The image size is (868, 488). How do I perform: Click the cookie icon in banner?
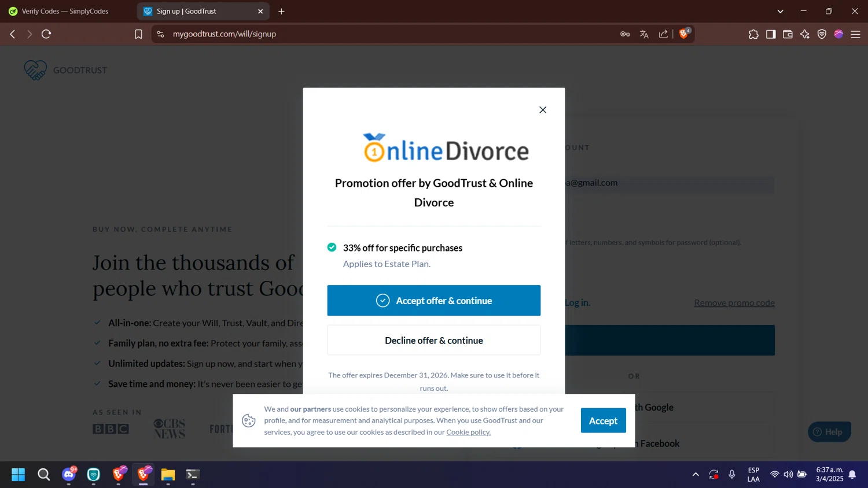coord(249,420)
